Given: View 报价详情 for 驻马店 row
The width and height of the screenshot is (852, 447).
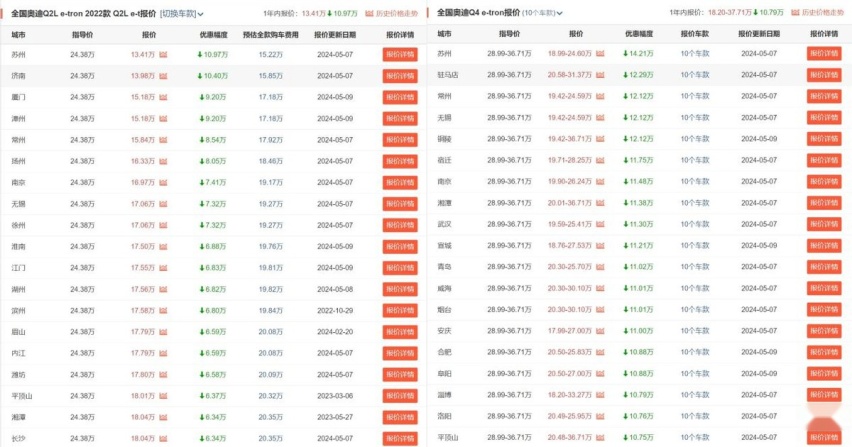Looking at the screenshot, I should coord(824,75).
